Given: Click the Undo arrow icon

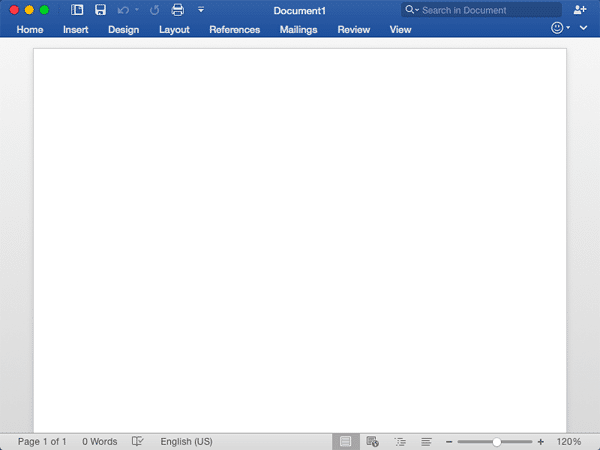Looking at the screenshot, I should click(x=123, y=10).
